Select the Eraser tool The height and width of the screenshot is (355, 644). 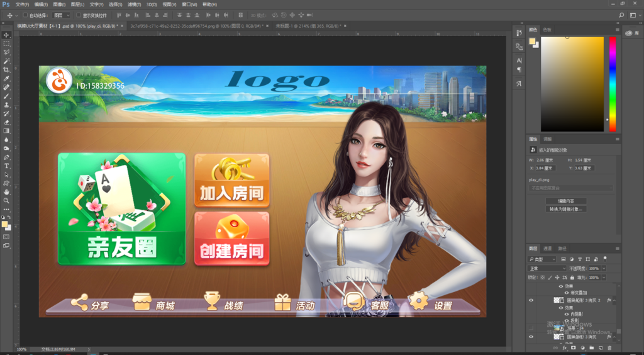(6, 122)
